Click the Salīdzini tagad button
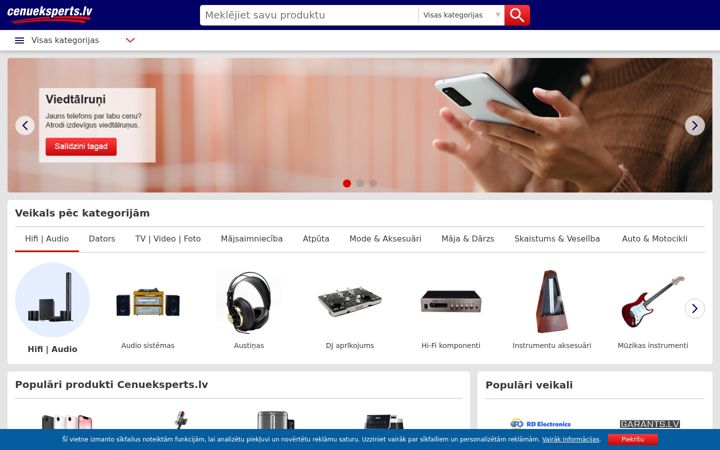This screenshot has width=720, height=450. coord(81,146)
